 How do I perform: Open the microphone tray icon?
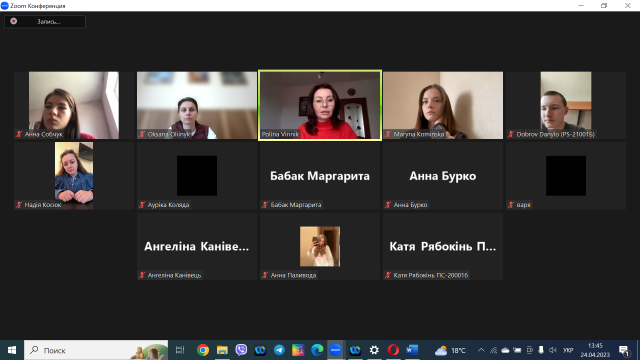541,350
